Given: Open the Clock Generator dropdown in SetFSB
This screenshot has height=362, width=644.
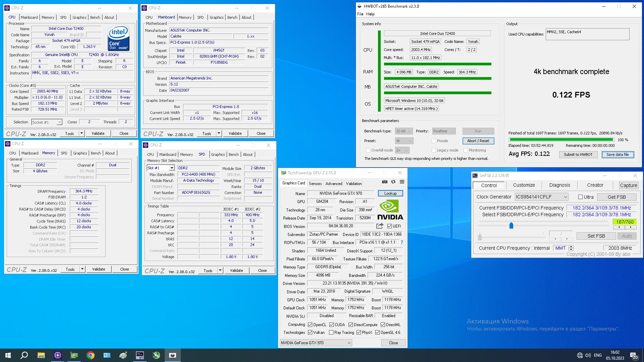Looking at the screenshot, I should pos(541,197).
